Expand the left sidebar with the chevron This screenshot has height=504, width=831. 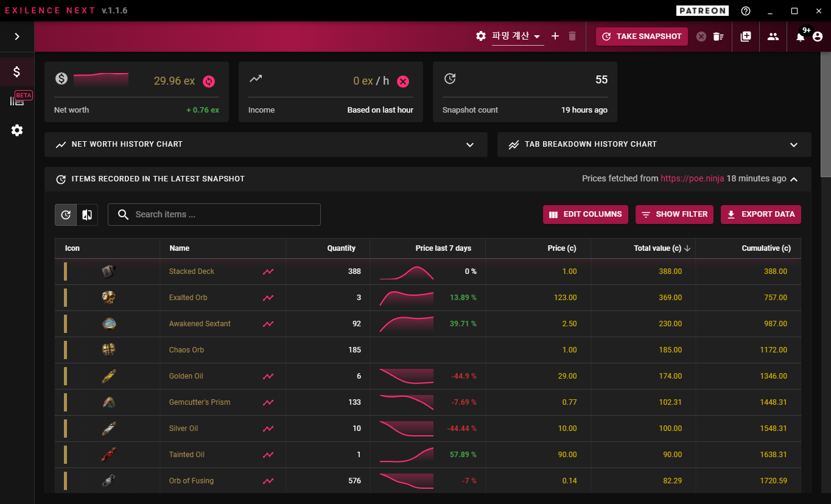pyautogui.click(x=17, y=37)
